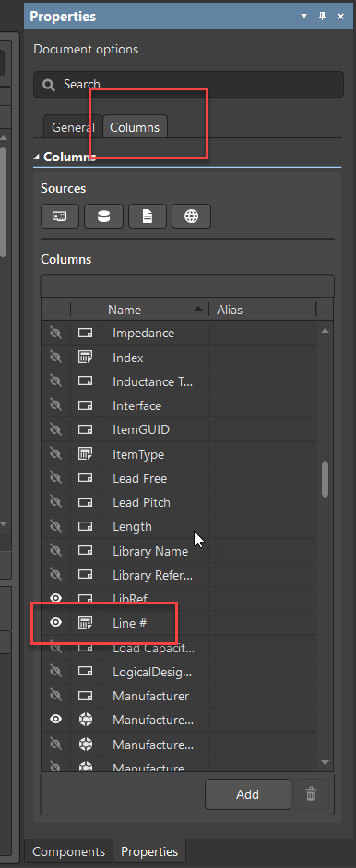The width and height of the screenshot is (356, 868).
Task: Select the Impedance column name
Action: click(143, 334)
